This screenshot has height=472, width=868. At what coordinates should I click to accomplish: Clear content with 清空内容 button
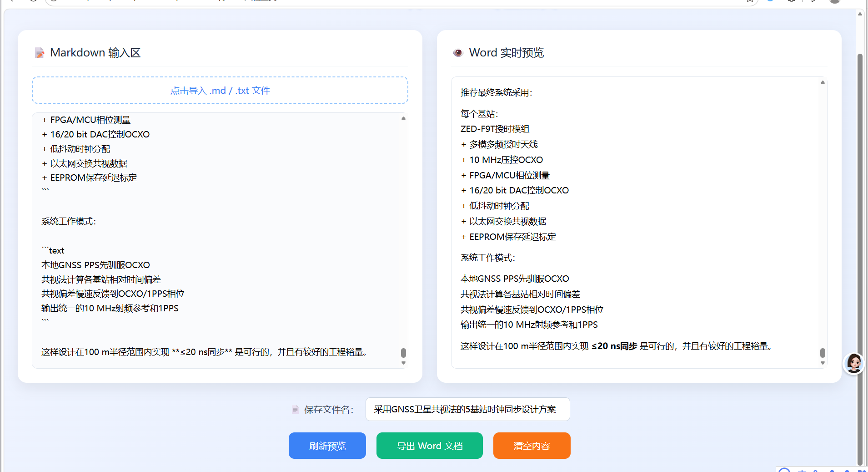click(532, 446)
